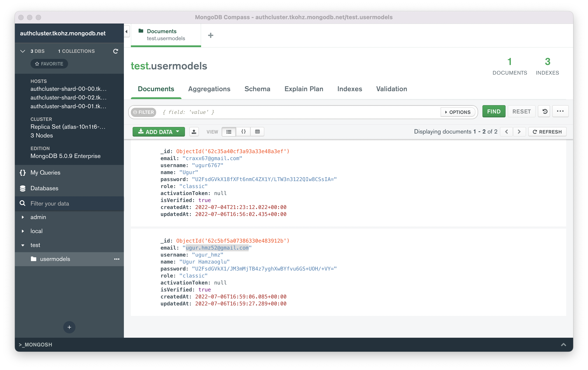Create a new database with the plus button

click(69, 327)
